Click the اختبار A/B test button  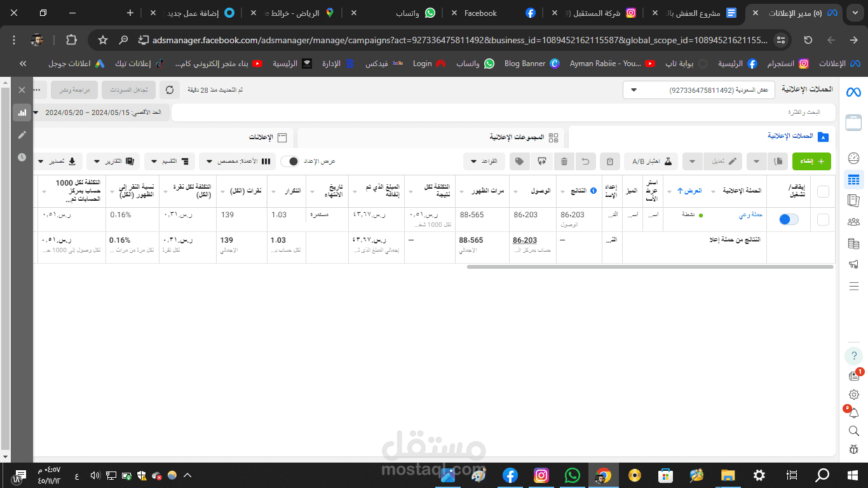[x=651, y=161]
